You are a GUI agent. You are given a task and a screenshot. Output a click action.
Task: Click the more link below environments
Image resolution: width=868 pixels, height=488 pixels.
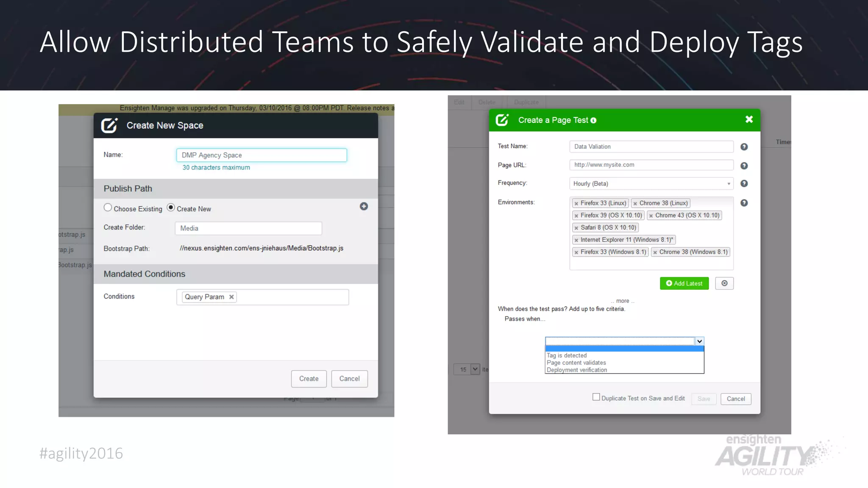click(x=622, y=301)
